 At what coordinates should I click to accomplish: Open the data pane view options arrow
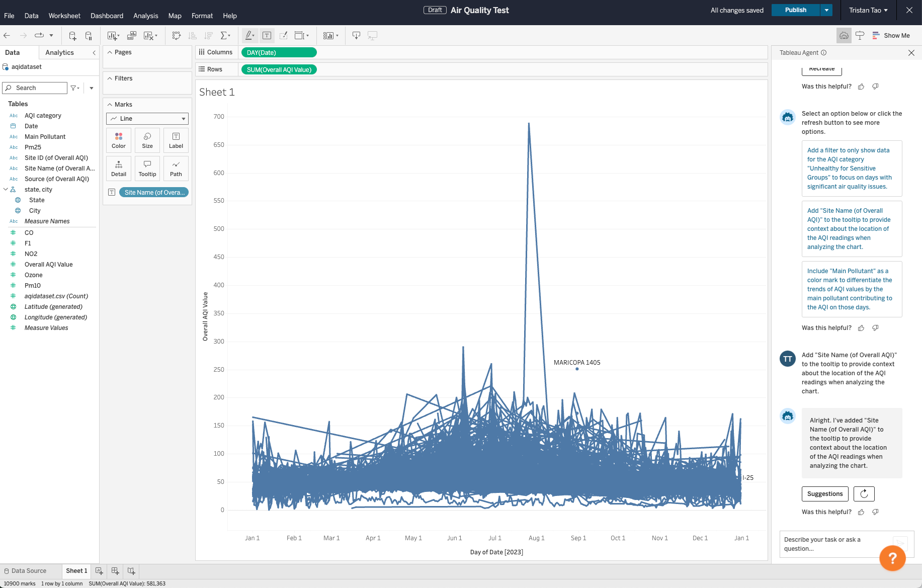click(x=92, y=88)
